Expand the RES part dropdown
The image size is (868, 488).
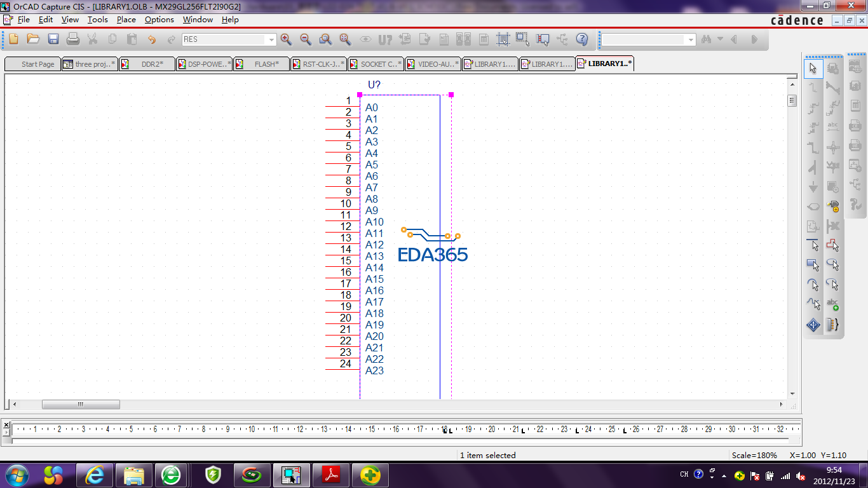point(271,40)
